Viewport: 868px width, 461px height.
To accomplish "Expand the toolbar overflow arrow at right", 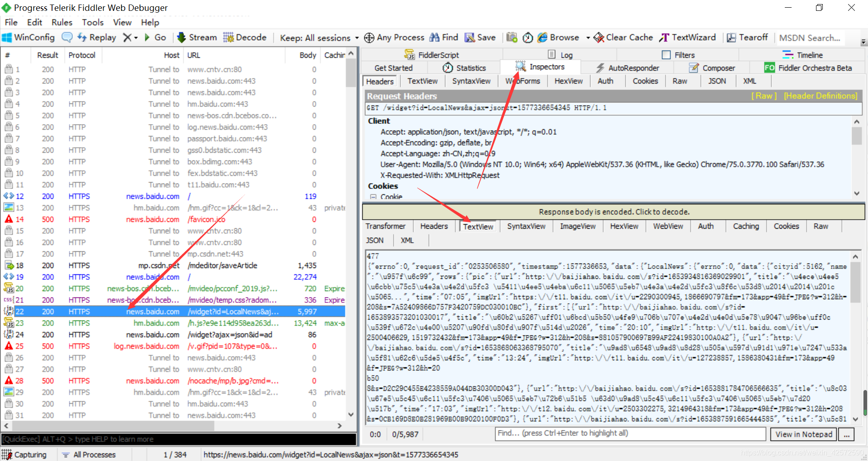I will 863,42.
